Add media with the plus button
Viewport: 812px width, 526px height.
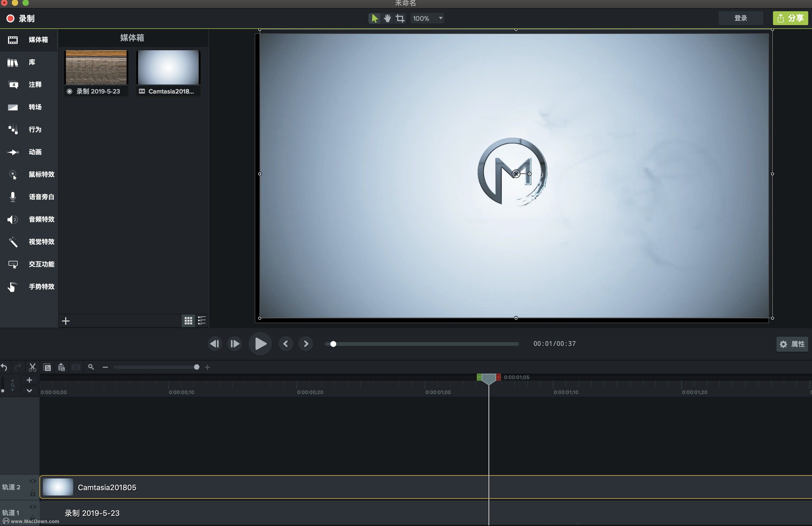coord(66,321)
